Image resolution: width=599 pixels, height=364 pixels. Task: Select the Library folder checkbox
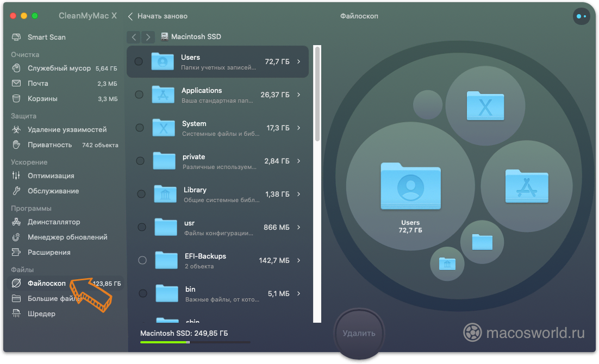click(x=141, y=194)
